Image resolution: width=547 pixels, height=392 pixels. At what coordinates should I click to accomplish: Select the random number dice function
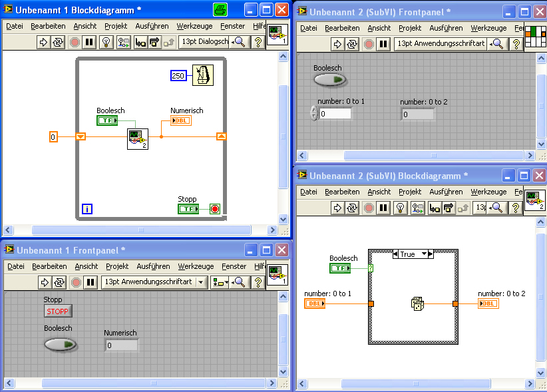pos(417,303)
